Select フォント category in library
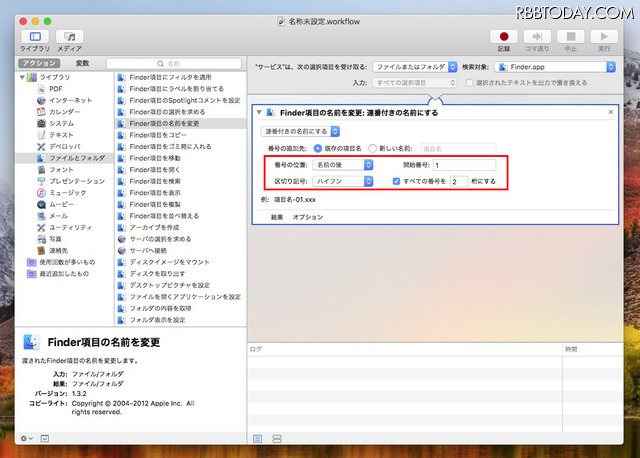Image resolution: width=640 pixels, height=458 pixels. pos(61,169)
